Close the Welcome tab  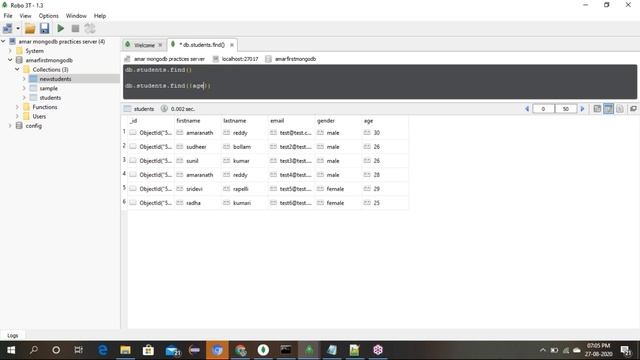160,45
